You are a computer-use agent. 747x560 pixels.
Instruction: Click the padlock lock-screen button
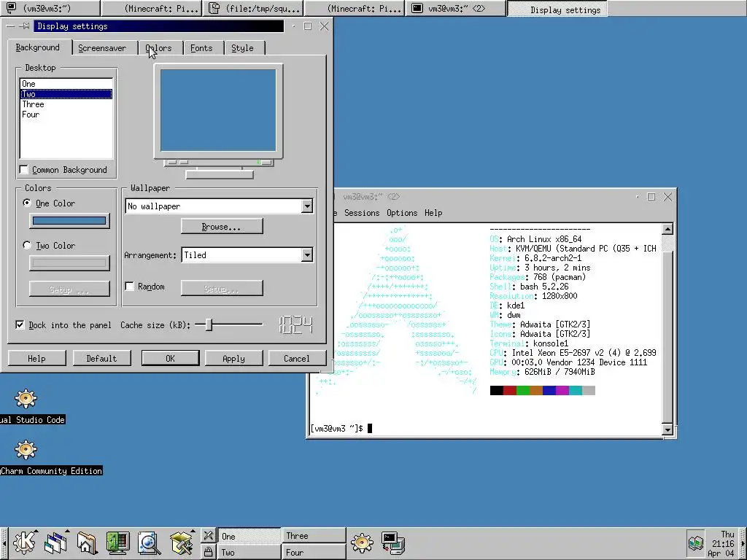click(208, 551)
